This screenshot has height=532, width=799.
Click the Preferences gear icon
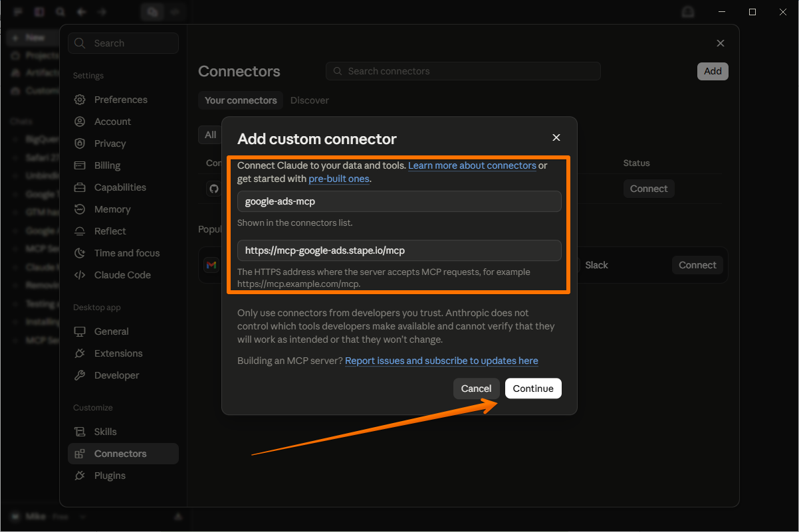[x=80, y=100]
